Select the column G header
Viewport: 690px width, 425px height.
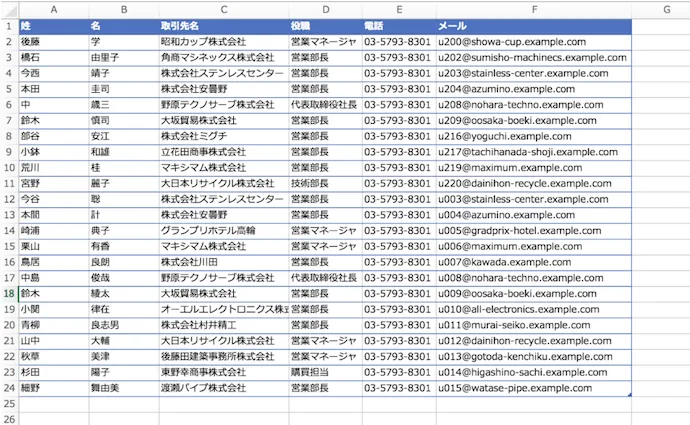[666, 8]
